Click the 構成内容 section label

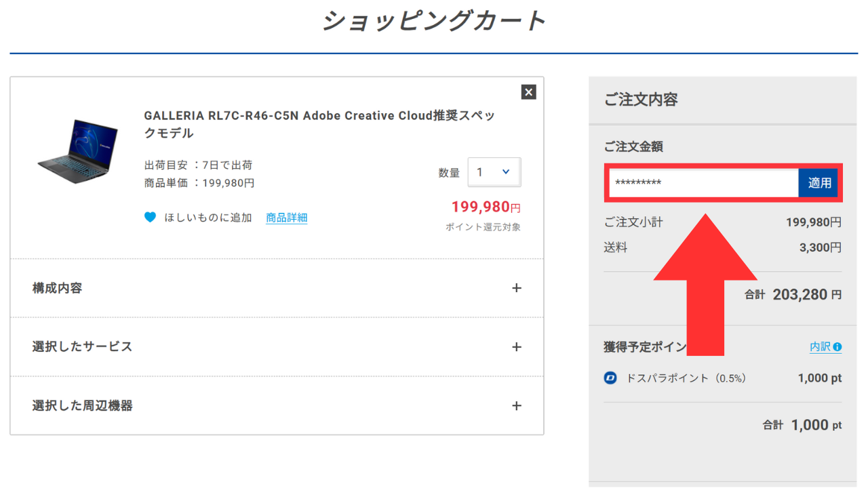pos(58,288)
